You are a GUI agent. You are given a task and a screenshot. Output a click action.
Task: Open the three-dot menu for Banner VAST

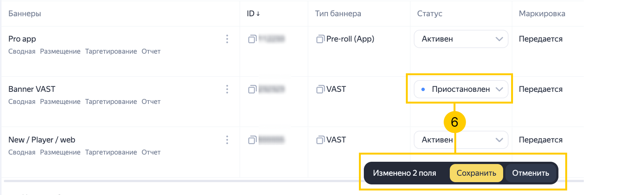[227, 89]
